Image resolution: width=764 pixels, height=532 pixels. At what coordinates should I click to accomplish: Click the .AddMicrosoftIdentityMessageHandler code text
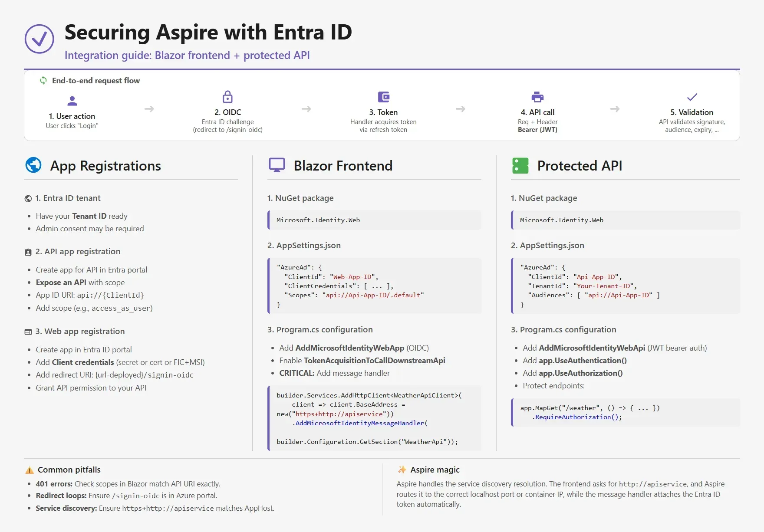click(359, 423)
